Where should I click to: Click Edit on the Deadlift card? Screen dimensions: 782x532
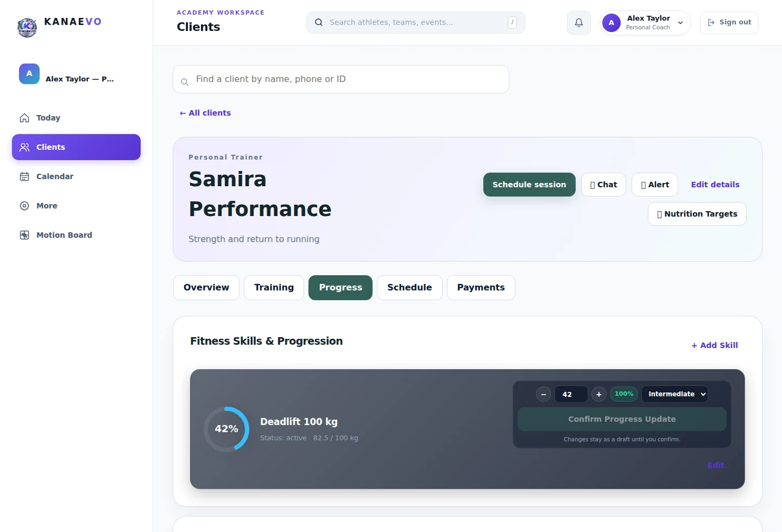(716, 465)
